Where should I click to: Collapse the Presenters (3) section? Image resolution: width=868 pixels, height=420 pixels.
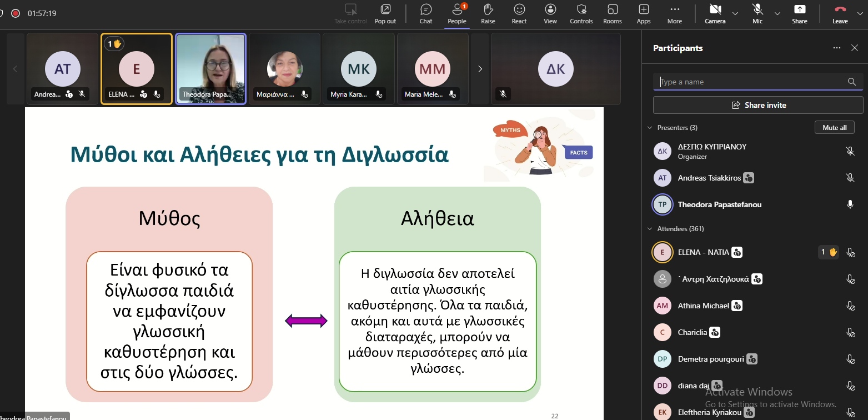tap(650, 128)
